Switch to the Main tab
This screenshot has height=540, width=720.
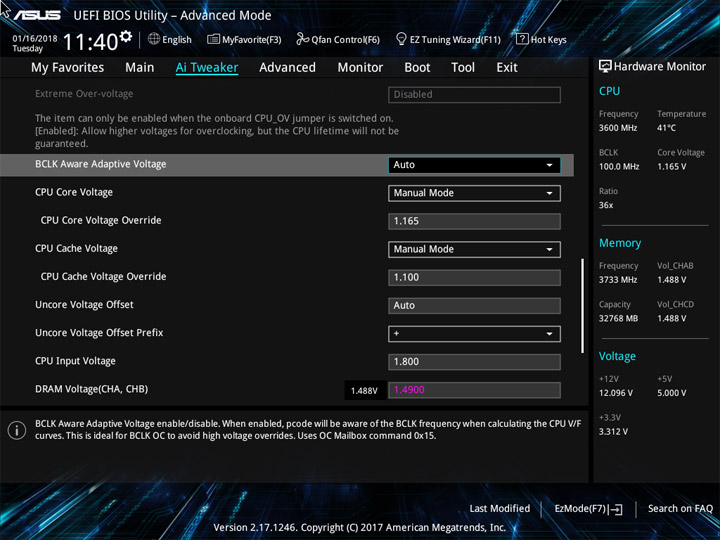coord(140,68)
